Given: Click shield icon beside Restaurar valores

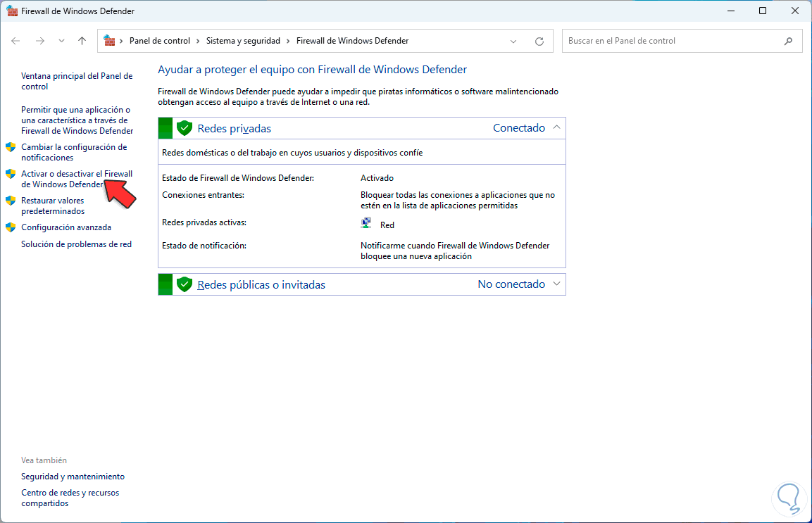Looking at the screenshot, I should coord(11,201).
